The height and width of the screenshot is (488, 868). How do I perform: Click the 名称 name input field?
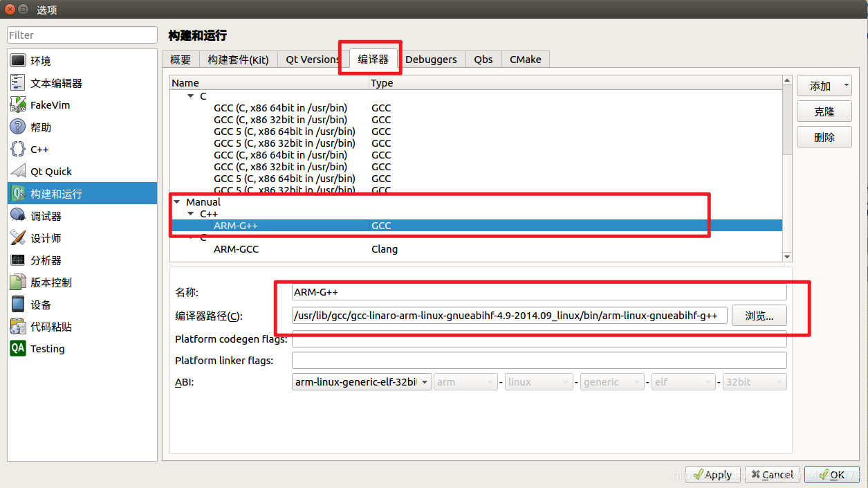(539, 292)
